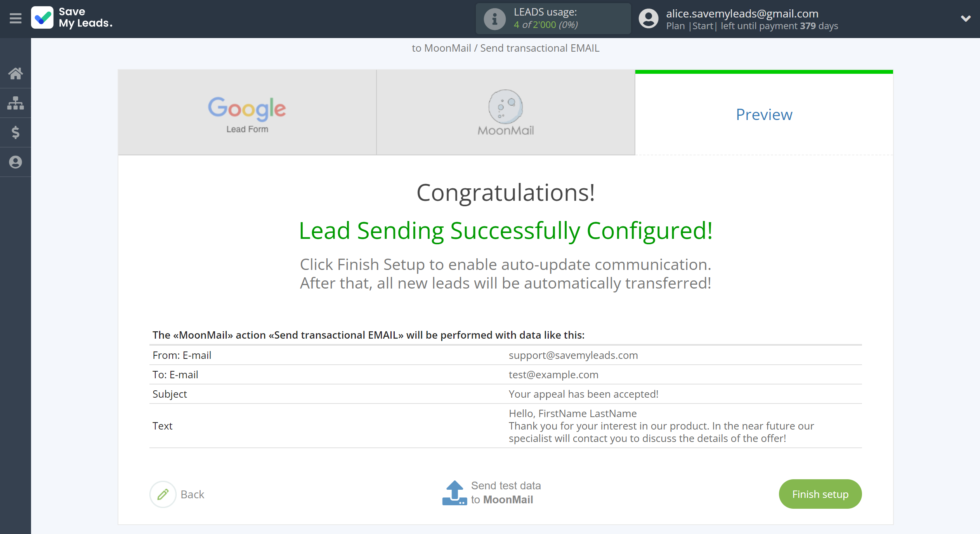The width and height of the screenshot is (980, 534).
Task: Select the To E-mail input row
Action: [505, 374]
